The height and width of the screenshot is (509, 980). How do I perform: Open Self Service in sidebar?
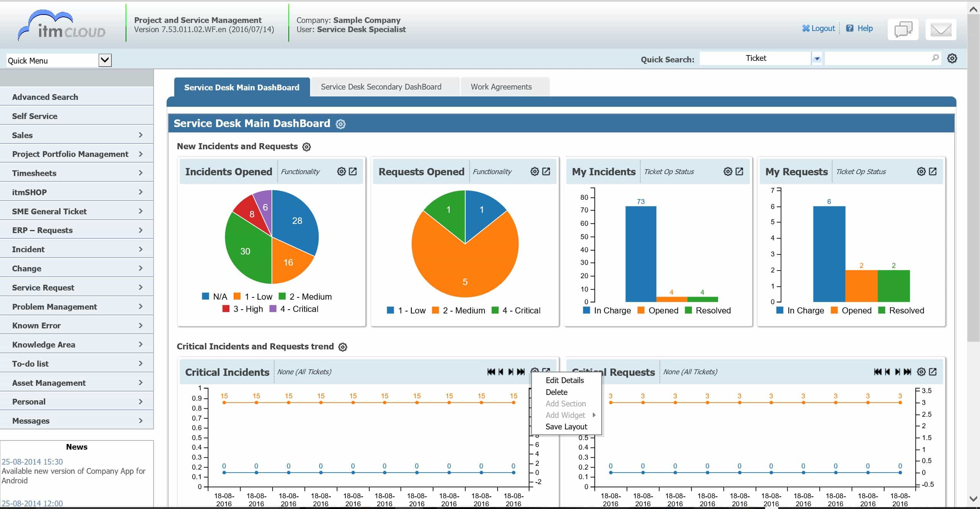[77, 116]
